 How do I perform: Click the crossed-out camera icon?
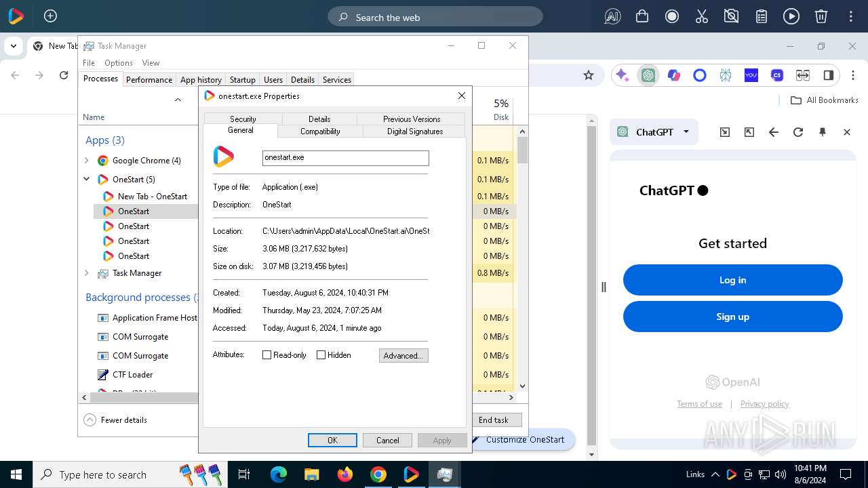point(731,17)
